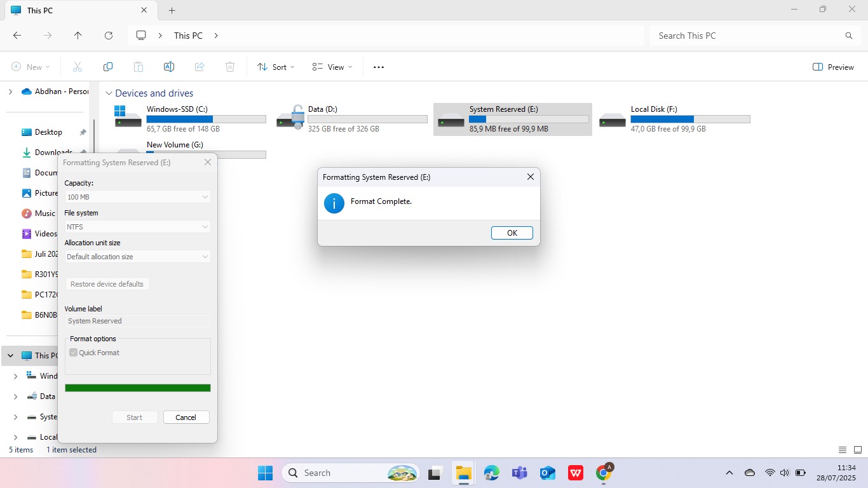Click the Copy icon in the toolbar
This screenshot has width=868, height=488.
tap(108, 67)
